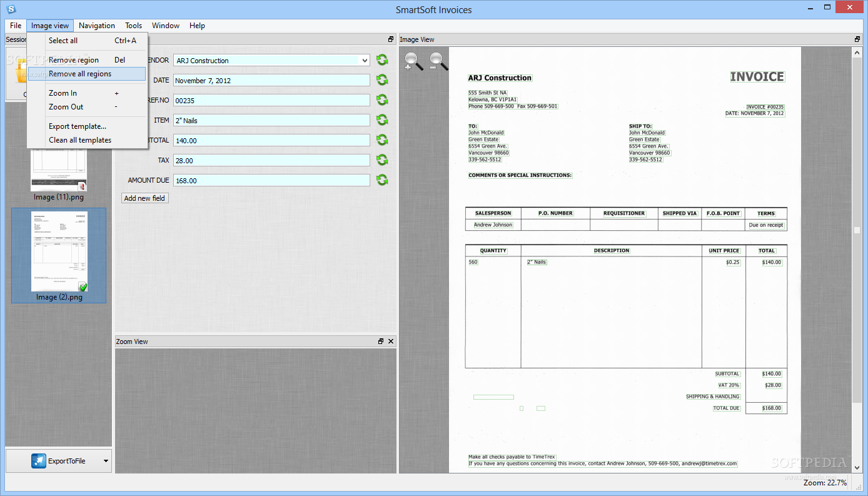This screenshot has height=496, width=868.
Task: Click refresh icon beside the SUBTOTAL field
Action: coord(382,140)
